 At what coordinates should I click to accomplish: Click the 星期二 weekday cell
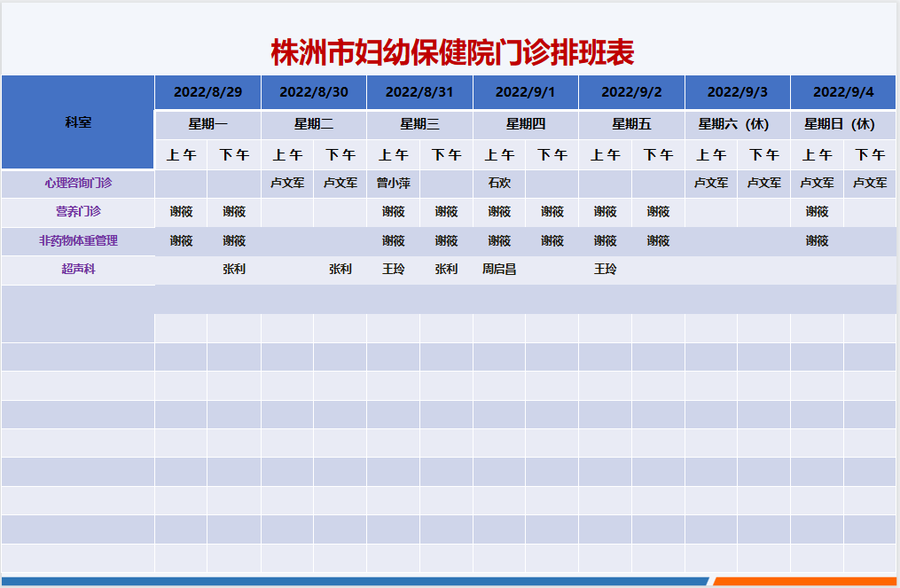pos(314,124)
